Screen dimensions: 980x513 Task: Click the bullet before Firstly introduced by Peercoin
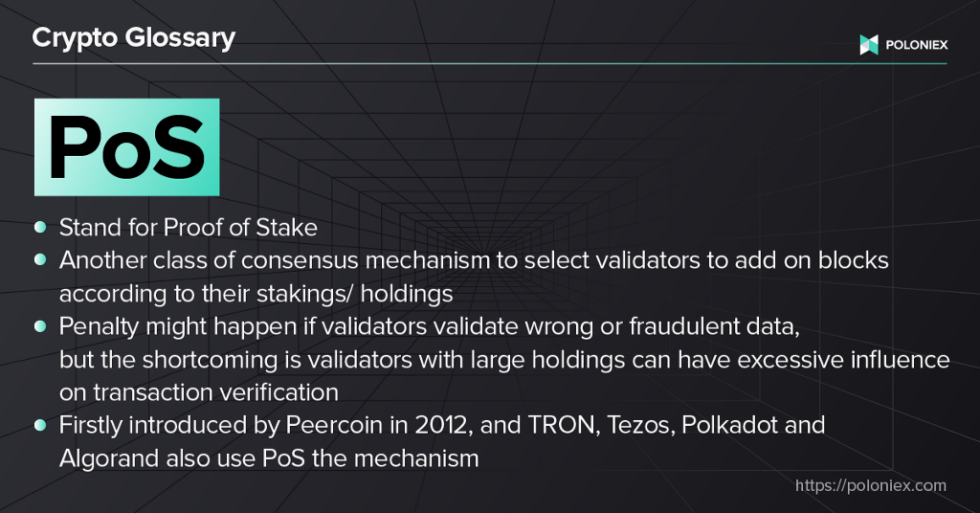point(40,426)
